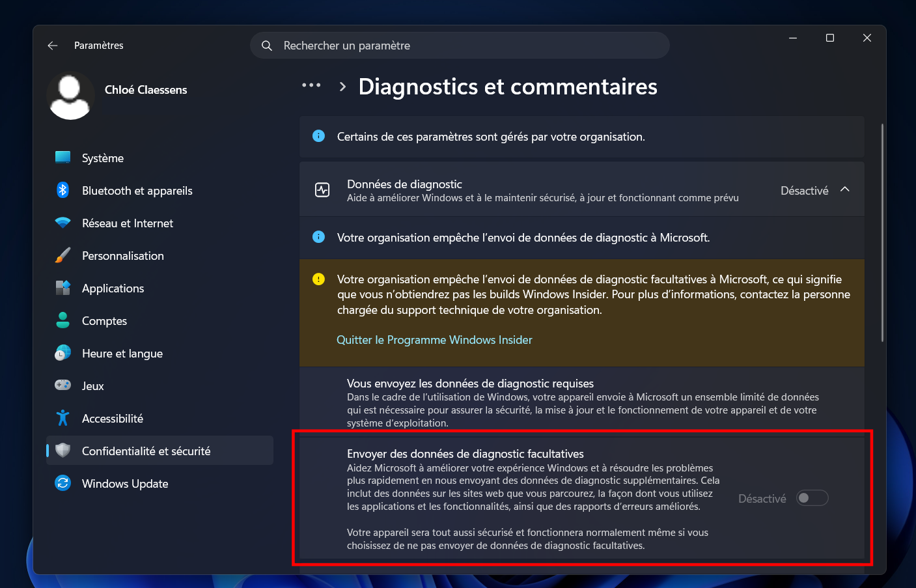Open Système settings
Viewport: 916px width, 588px height.
coord(160,158)
